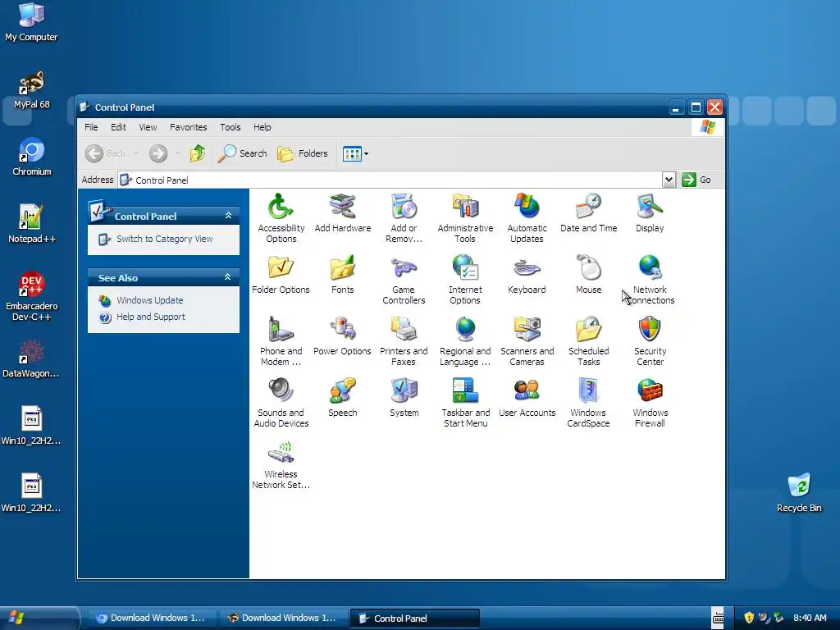Open the Back button history dropdown arrow
The image size is (840, 630).
pyautogui.click(x=136, y=153)
